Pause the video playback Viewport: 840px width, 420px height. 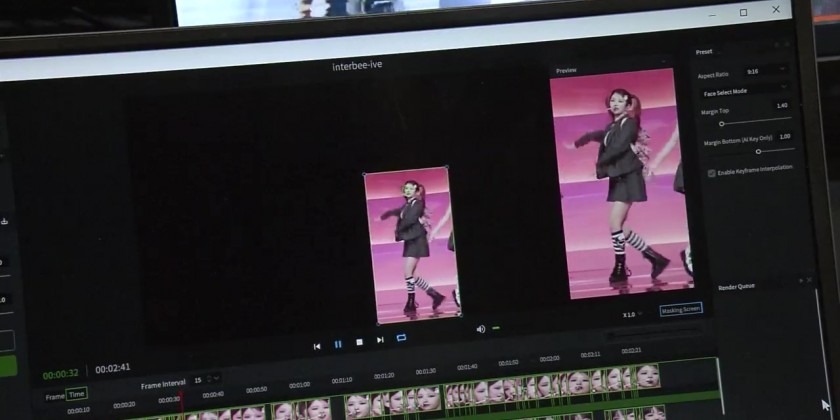(x=338, y=344)
